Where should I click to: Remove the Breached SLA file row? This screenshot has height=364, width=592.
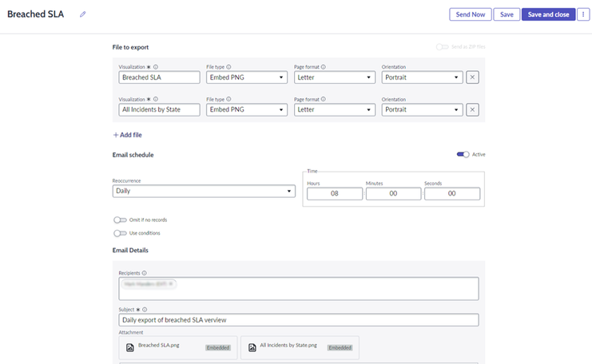pyautogui.click(x=472, y=77)
